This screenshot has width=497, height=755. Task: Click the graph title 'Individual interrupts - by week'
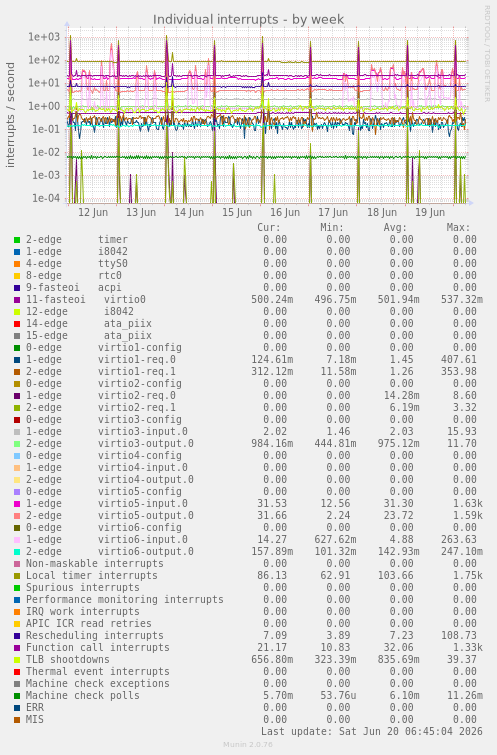click(248, 19)
